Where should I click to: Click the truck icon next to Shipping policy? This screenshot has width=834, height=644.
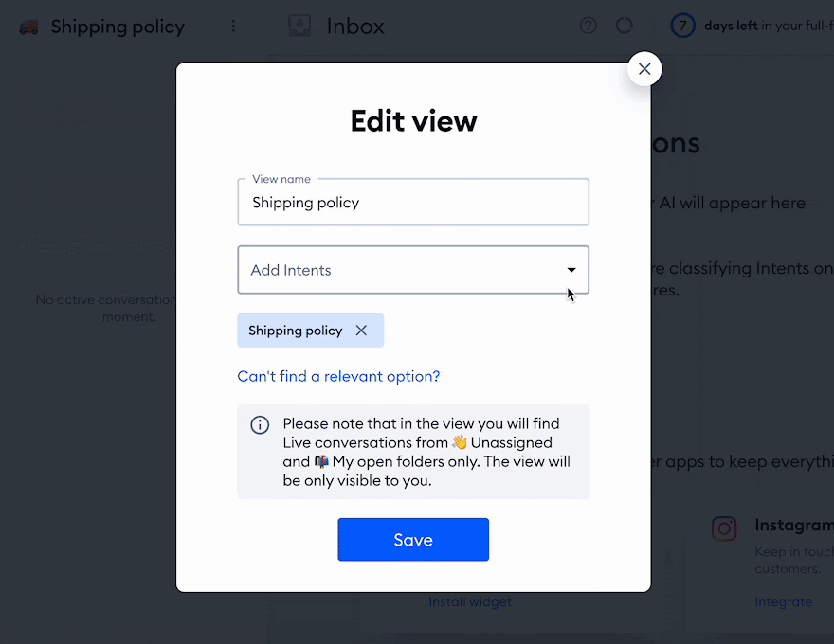[x=28, y=27]
